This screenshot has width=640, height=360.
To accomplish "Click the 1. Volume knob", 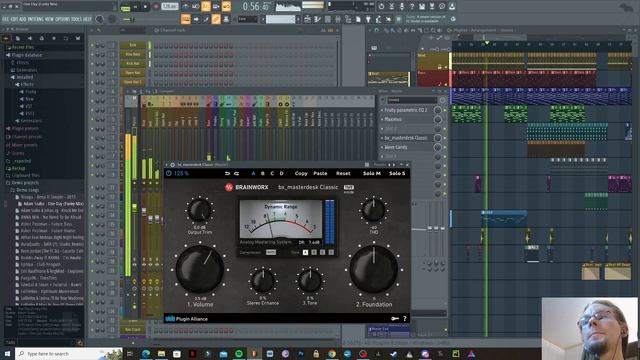I will [x=200, y=269].
